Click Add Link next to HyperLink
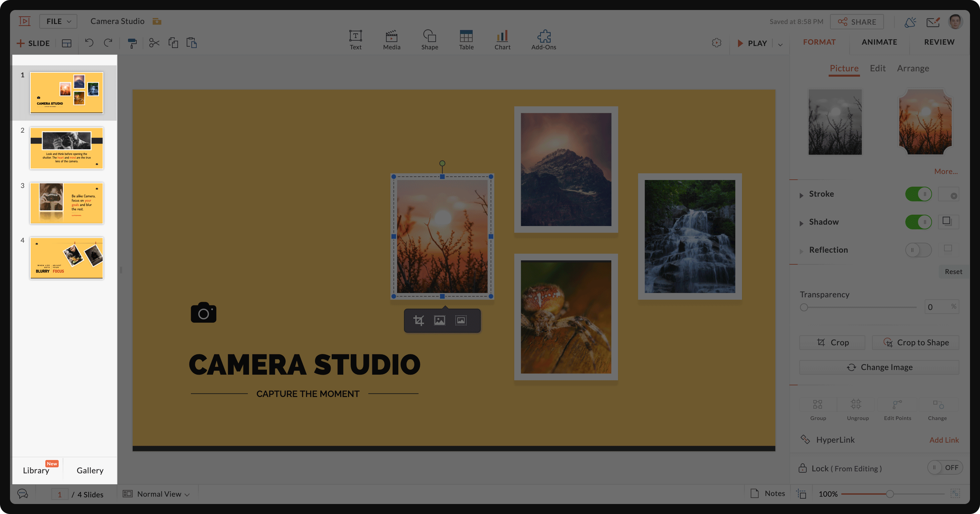 945,440
